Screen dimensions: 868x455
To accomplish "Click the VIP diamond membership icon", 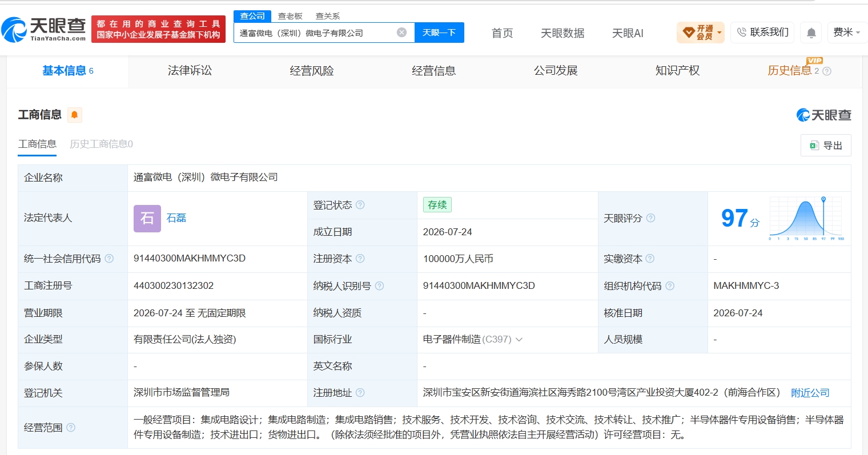I will click(x=688, y=32).
